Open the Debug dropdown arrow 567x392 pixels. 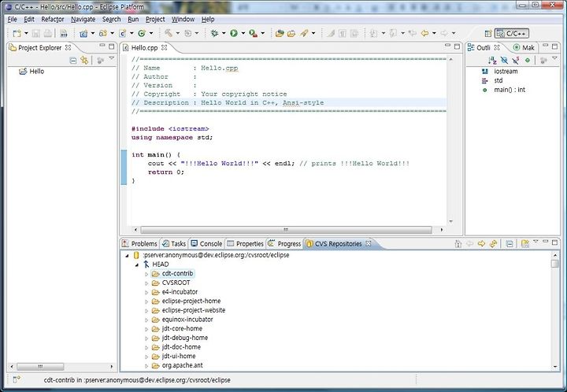tap(224, 33)
